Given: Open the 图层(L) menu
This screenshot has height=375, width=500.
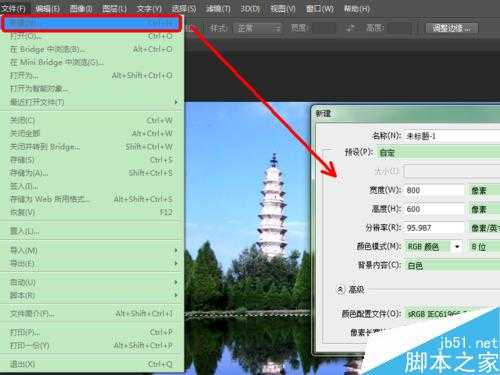Looking at the screenshot, I should tap(114, 9).
